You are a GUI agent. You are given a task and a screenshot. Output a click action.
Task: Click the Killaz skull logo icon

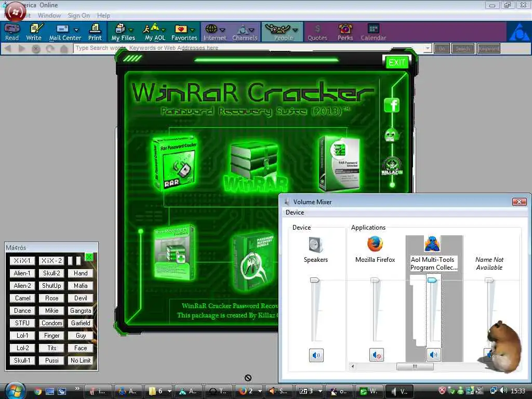coord(392,166)
